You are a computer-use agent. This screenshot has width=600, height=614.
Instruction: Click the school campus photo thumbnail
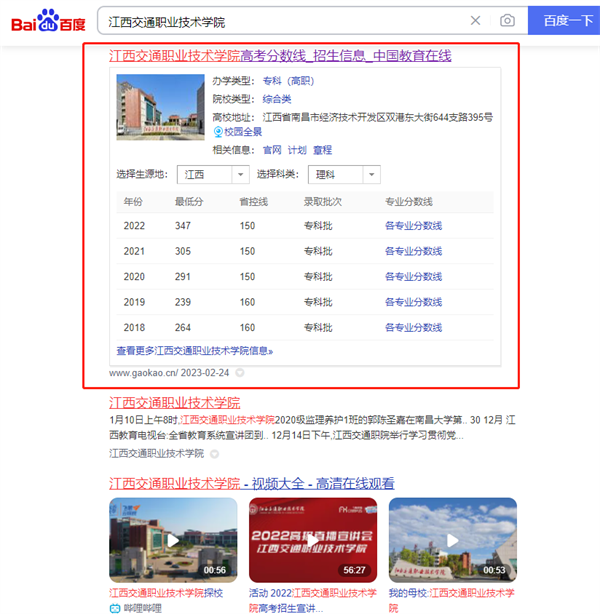(x=161, y=107)
